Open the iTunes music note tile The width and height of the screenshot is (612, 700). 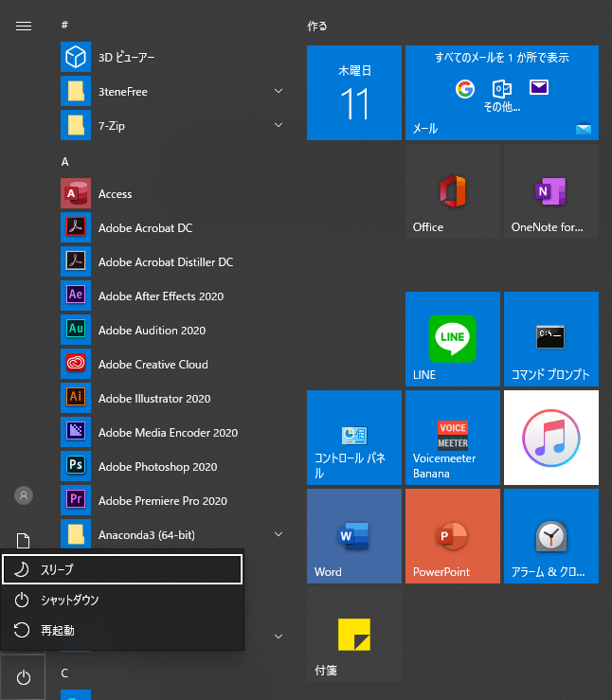click(x=551, y=438)
